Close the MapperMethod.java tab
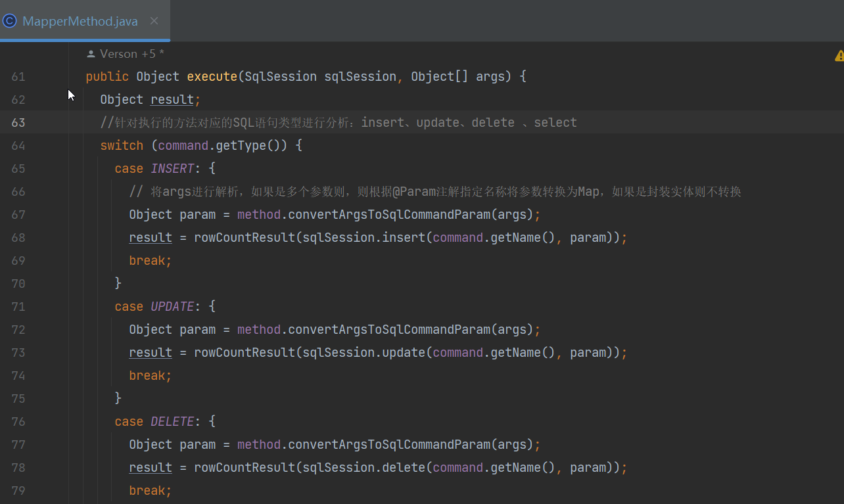Screen dimensions: 844x504 [154, 21]
